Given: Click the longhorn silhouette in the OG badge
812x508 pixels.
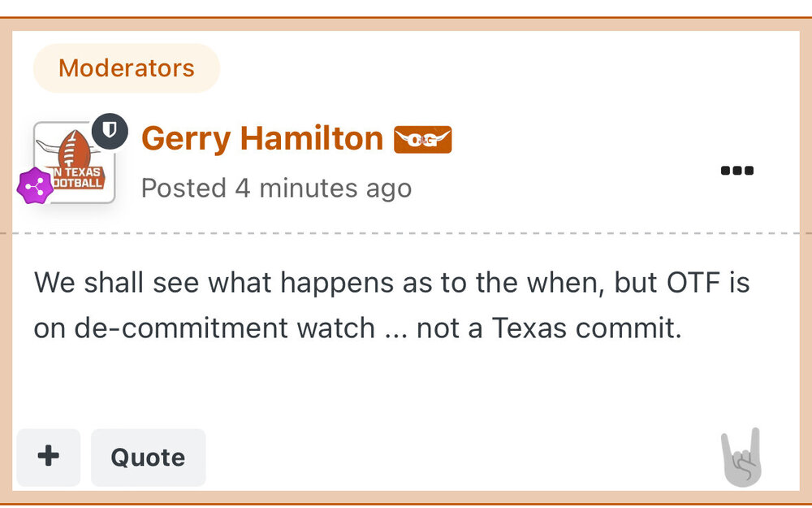Looking at the screenshot, I should (422, 140).
